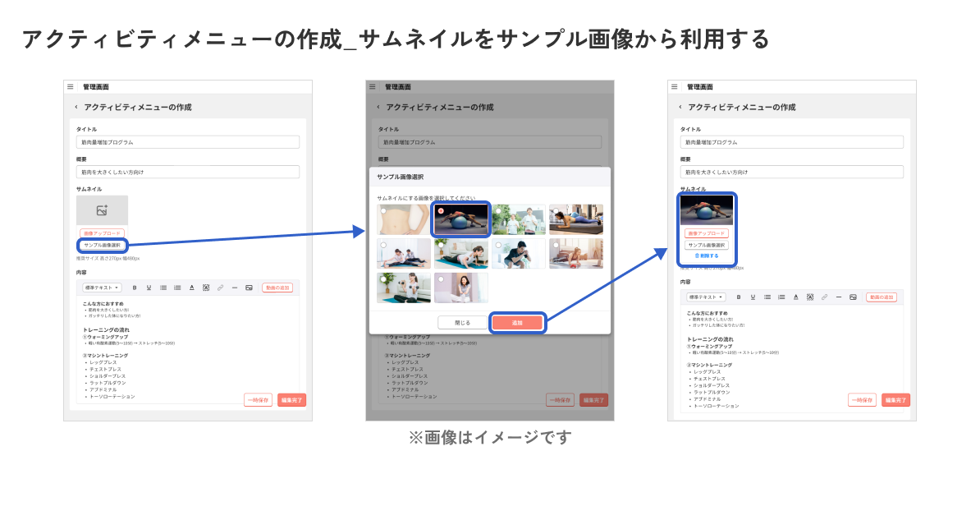This screenshot has width=980, height=511.
Task: Click underline icon in the right panel editor
Action: point(753,297)
